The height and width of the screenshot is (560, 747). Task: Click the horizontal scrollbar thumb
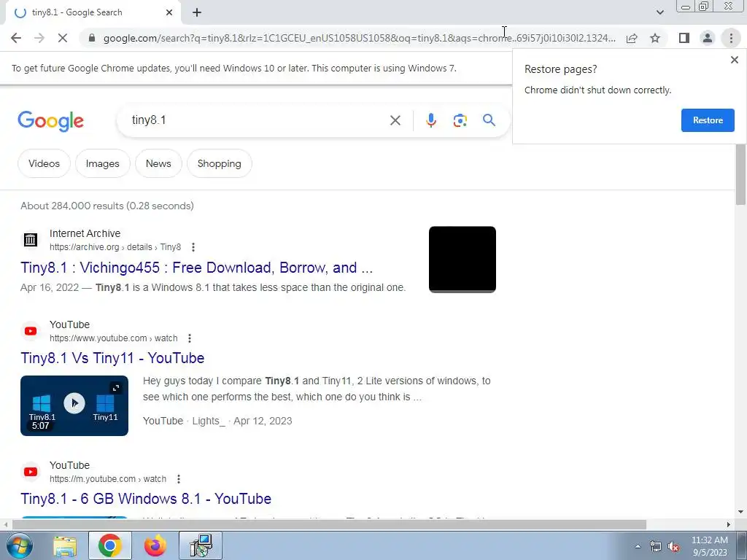pos(329,524)
